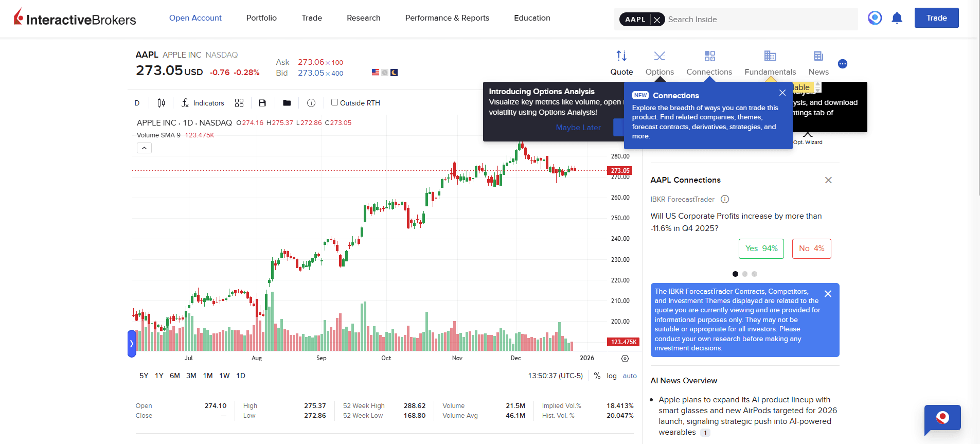The image size is (980, 444).
Task: Click the Yes 94% button
Action: (x=761, y=248)
